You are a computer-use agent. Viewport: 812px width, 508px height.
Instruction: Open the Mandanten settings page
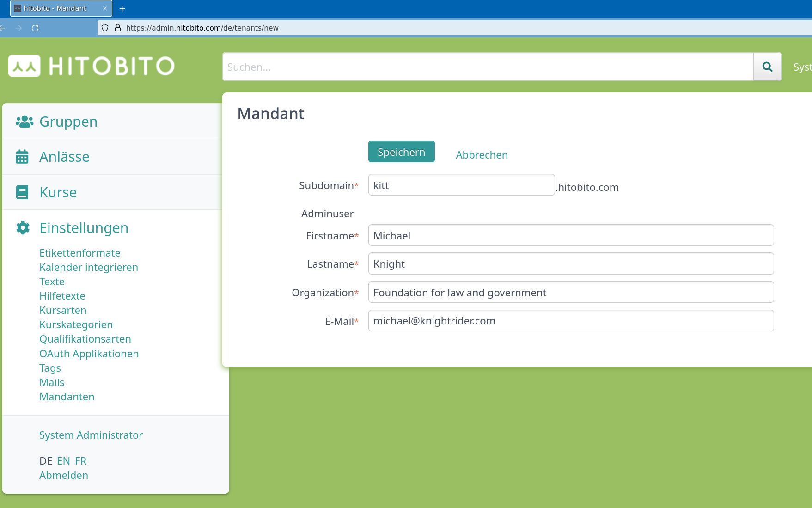[x=67, y=397]
